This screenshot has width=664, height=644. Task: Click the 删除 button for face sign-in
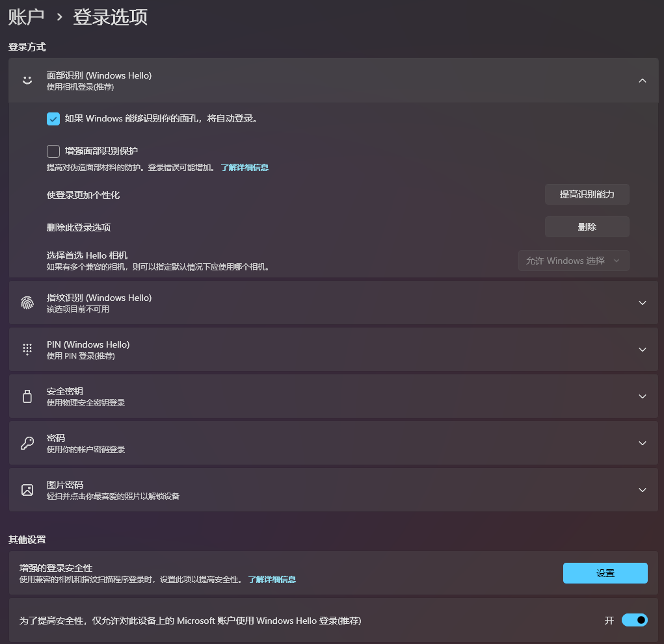point(587,227)
